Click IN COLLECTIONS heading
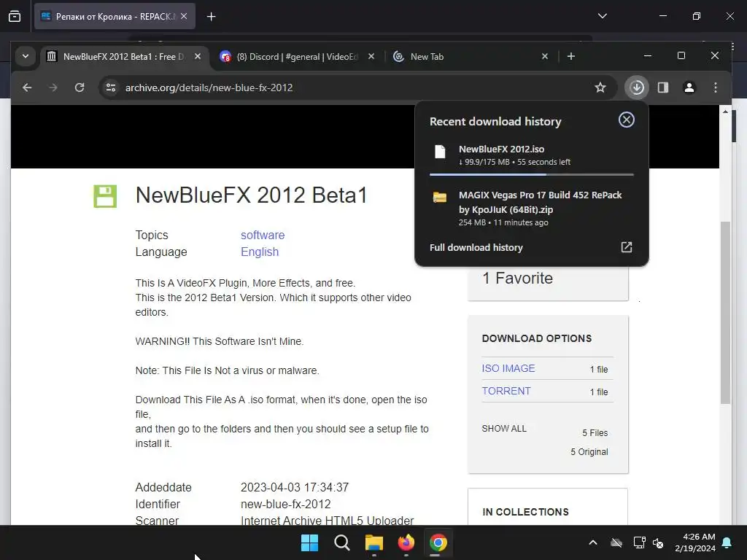 525,512
